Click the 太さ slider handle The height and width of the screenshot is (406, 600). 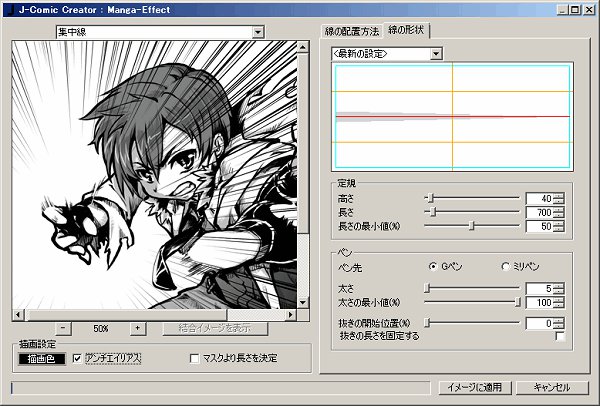tap(427, 288)
